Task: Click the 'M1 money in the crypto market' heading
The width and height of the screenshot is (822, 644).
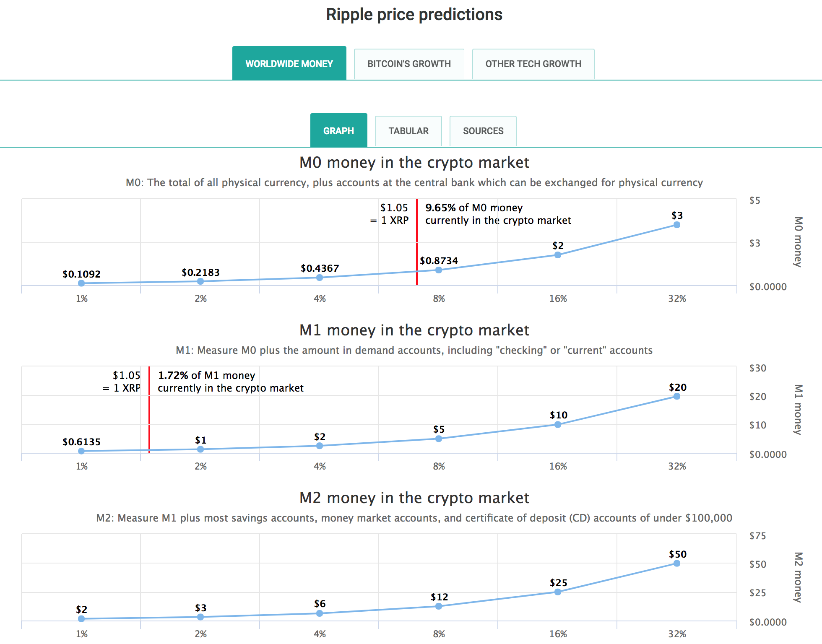Action: click(x=414, y=330)
